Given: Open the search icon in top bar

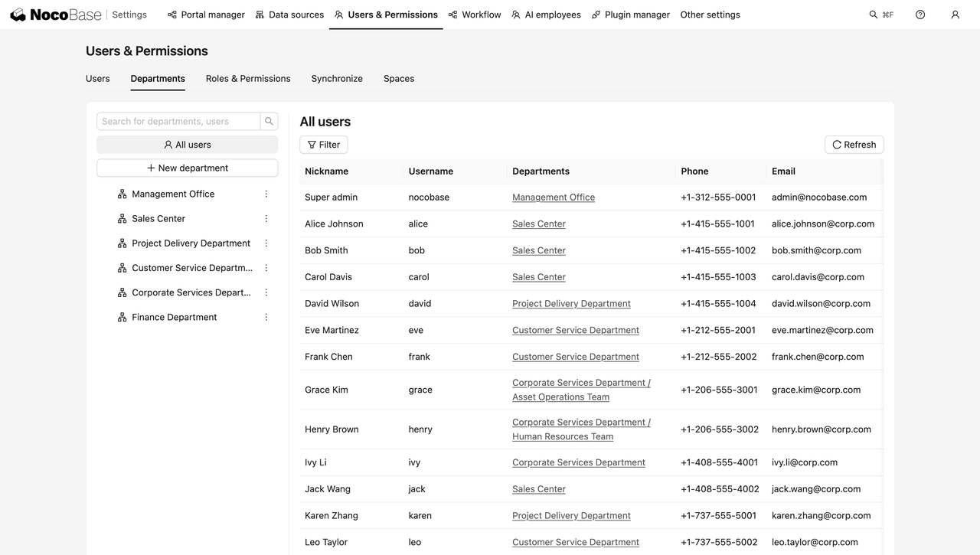Looking at the screenshot, I should [x=874, y=15].
